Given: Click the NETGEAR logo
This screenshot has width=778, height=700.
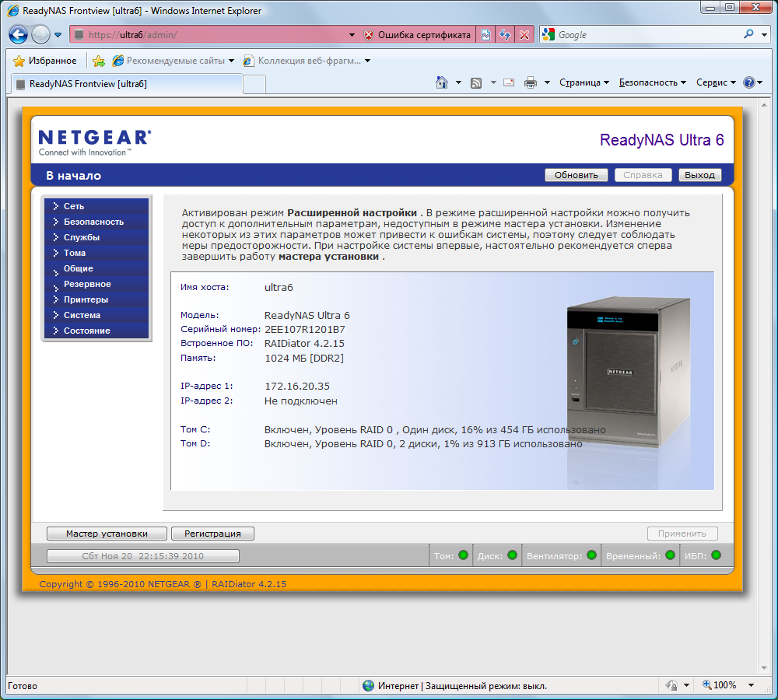Looking at the screenshot, I should tap(94, 142).
